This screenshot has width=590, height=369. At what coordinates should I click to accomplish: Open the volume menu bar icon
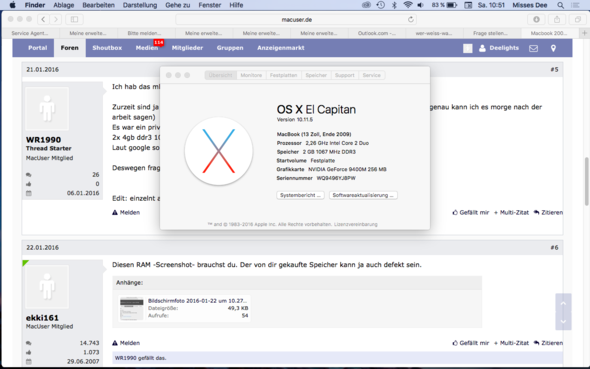pyautogui.click(x=421, y=5)
